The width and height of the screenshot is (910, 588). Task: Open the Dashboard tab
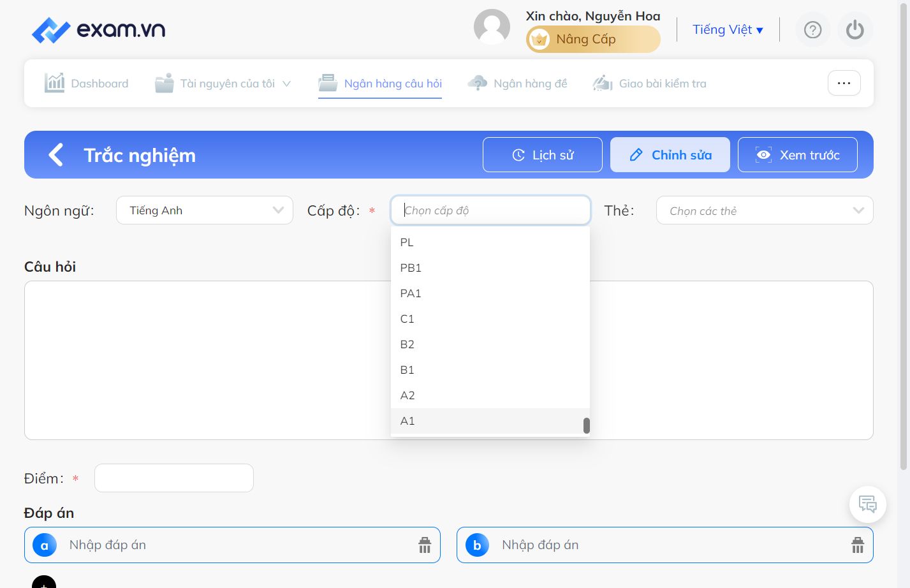click(87, 84)
